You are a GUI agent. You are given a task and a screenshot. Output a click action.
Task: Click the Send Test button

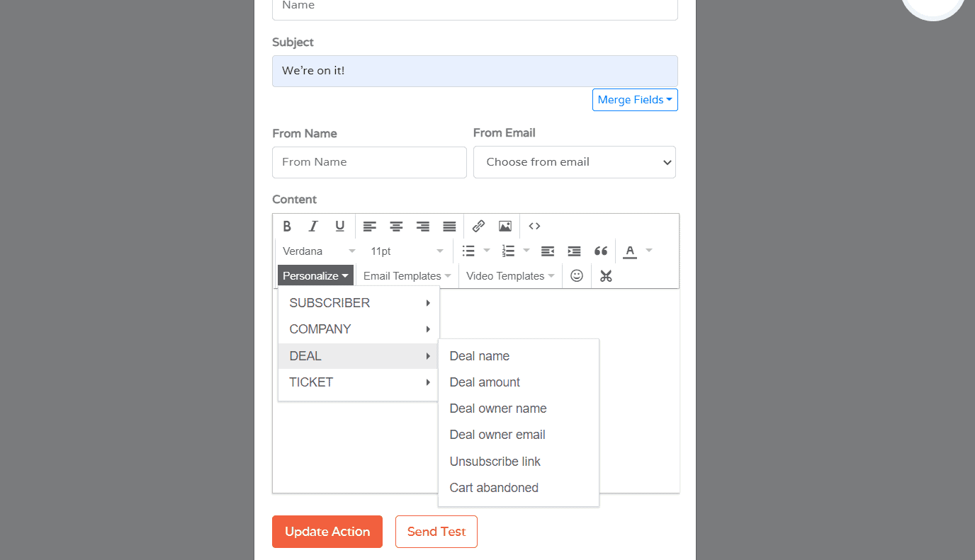(x=436, y=532)
